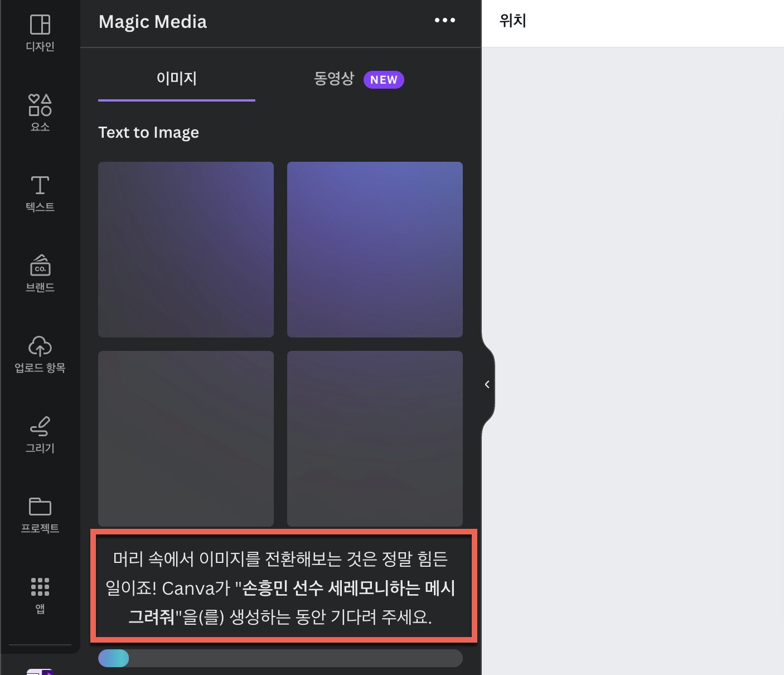This screenshot has width=784, height=675.
Task: Collapse the side panel with the arrow handle
Action: [x=487, y=384]
